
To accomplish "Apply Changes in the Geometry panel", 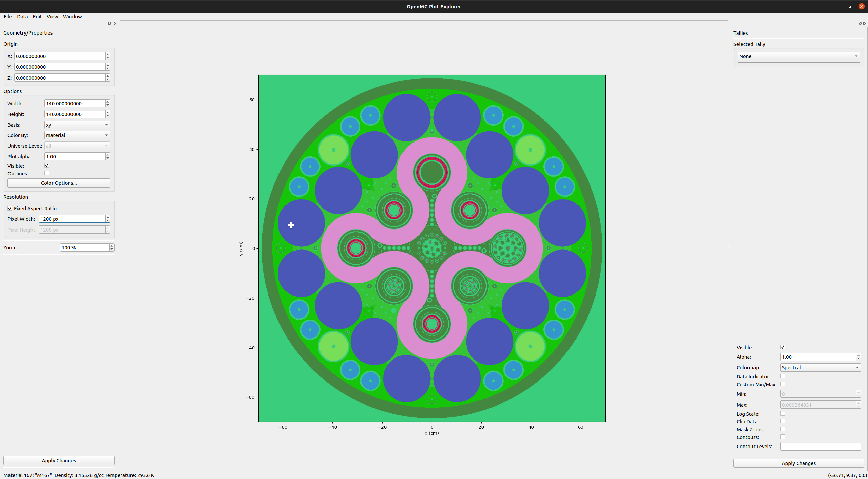I will click(59, 460).
